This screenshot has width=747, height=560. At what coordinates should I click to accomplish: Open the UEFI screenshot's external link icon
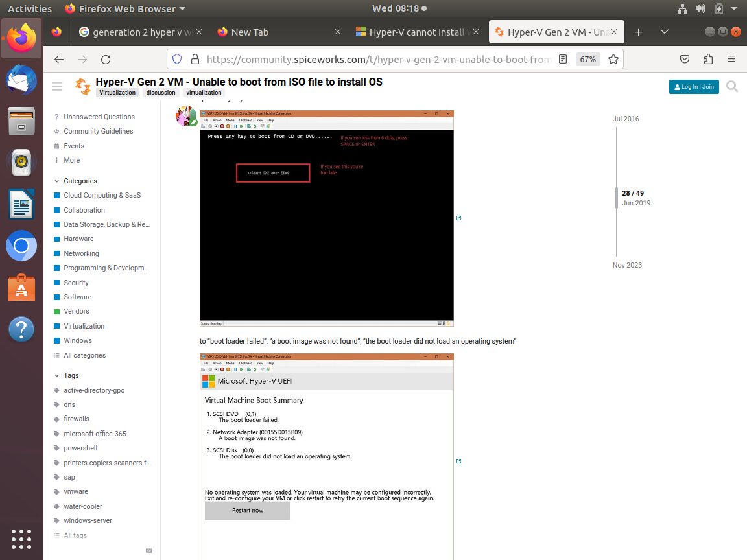coord(459,461)
